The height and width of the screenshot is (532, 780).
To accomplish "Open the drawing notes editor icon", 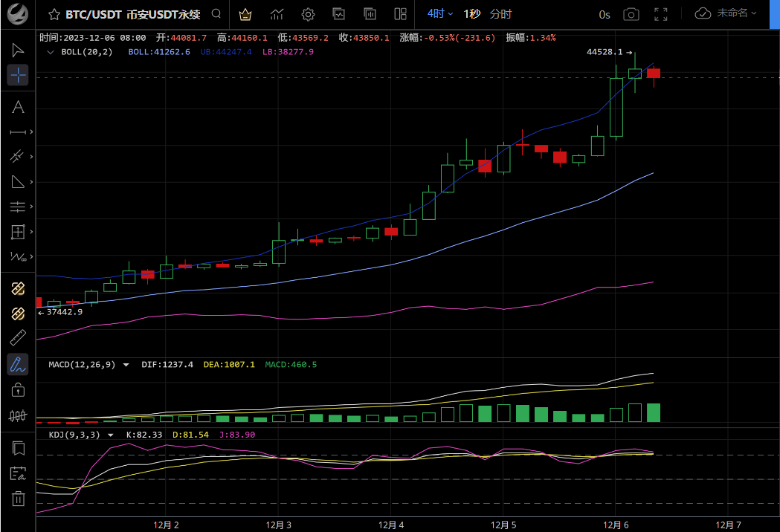I will (18, 473).
